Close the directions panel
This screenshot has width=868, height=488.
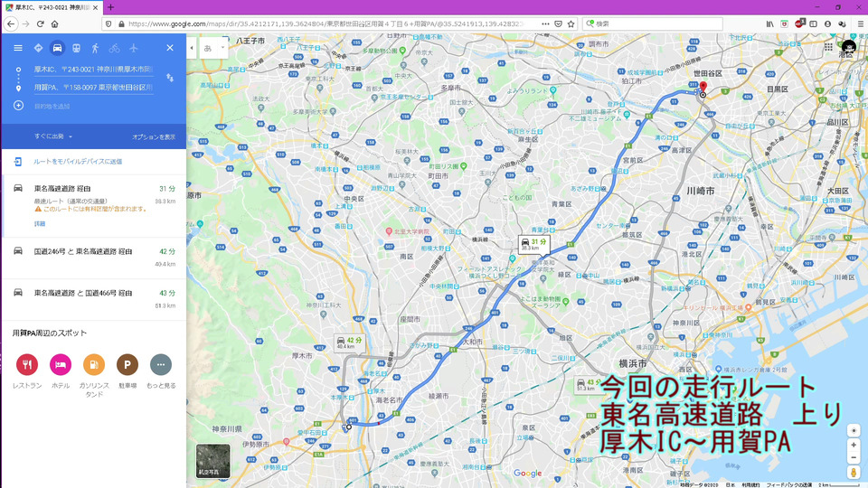[x=170, y=48]
